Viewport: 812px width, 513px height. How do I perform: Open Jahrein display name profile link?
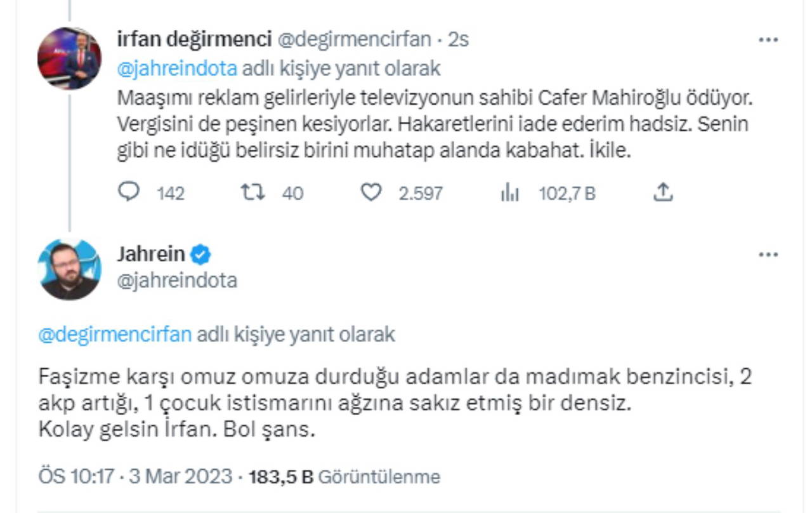[151, 254]
